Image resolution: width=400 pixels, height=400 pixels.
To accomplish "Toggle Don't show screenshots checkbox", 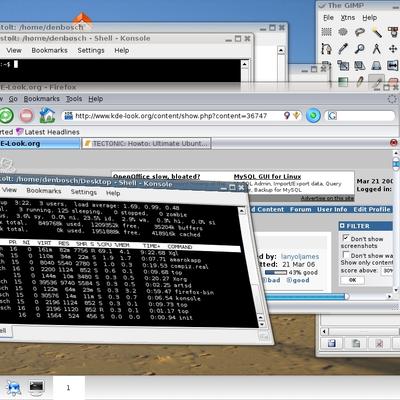I will pyautogui.click(x=346, y=238).
